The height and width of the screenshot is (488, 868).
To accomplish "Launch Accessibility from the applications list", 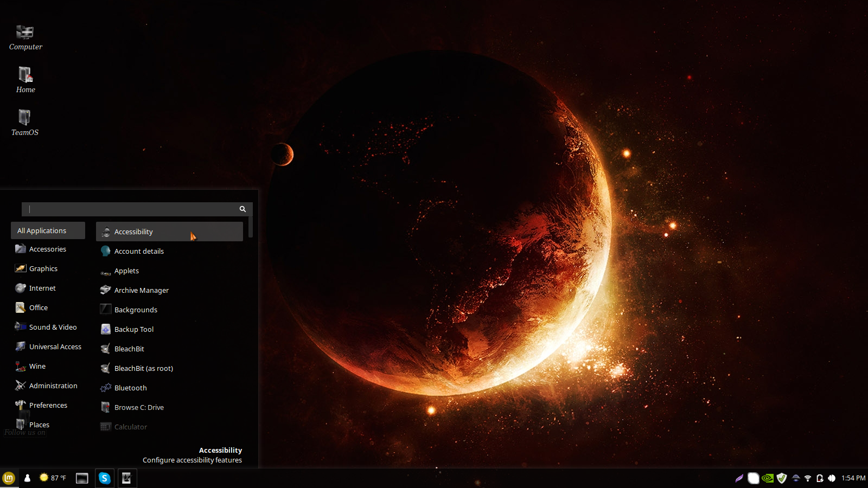I will point(169,232).
